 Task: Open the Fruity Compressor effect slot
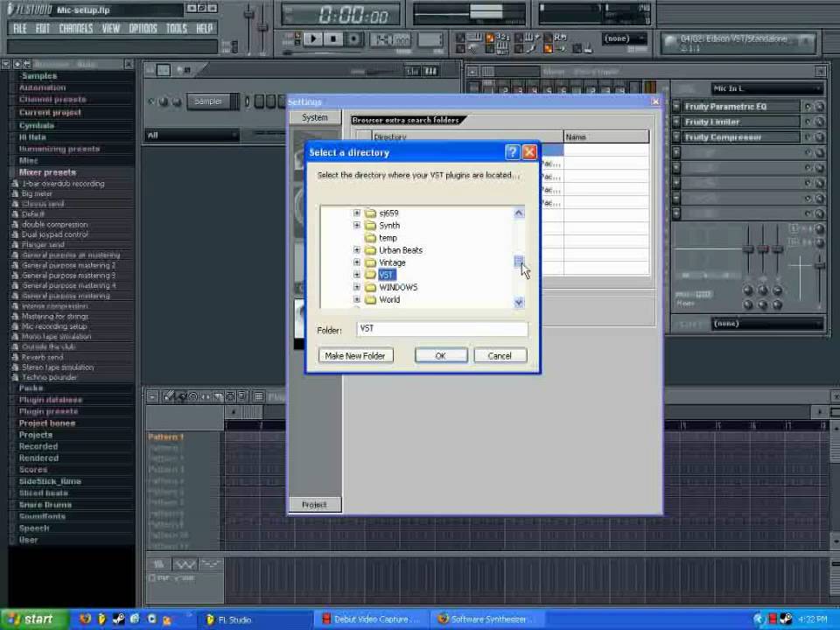coord(741,137)
